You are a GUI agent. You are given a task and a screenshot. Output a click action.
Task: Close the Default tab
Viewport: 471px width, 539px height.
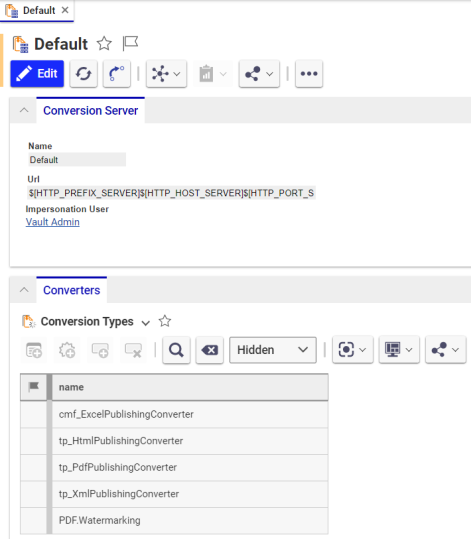click(65, 10)
